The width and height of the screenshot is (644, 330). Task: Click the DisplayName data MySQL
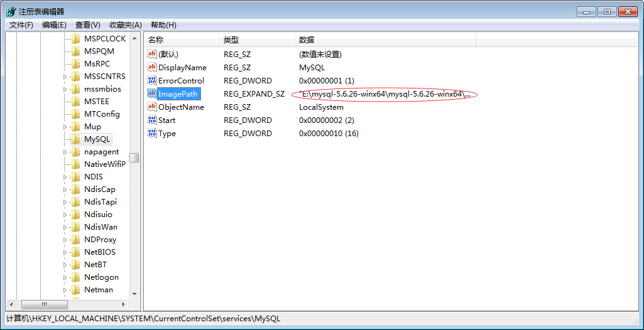click(312, 67)
